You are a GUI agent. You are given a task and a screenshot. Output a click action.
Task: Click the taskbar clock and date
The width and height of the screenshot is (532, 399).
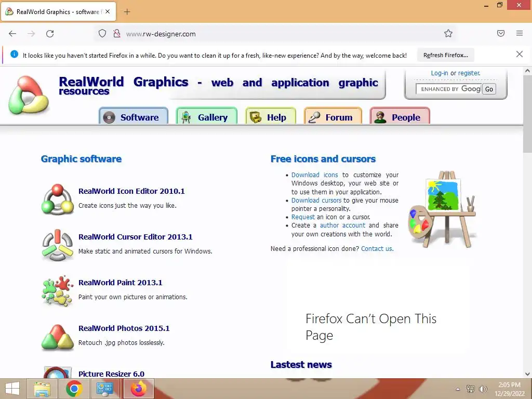click(509, 389)
